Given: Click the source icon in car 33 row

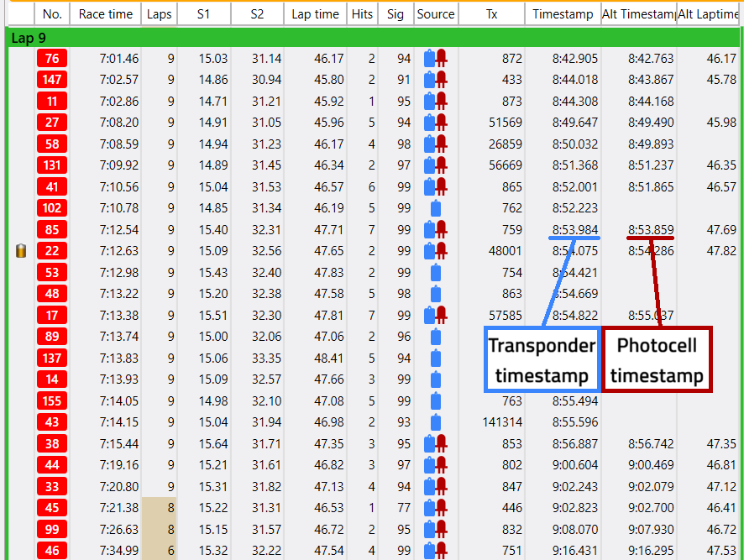Looking at the screenshot, I should (x=436, y=486).
